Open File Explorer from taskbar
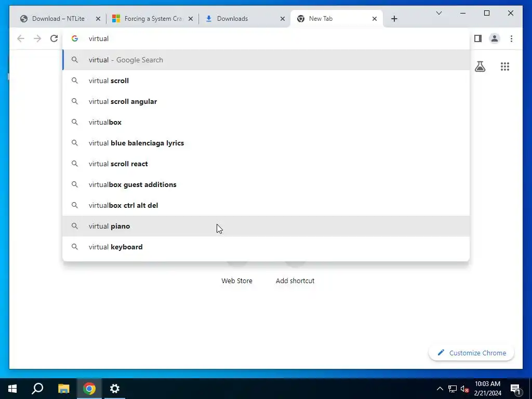Image resolution: width=532 pixels, height=399 pixels. click(63, 389)
